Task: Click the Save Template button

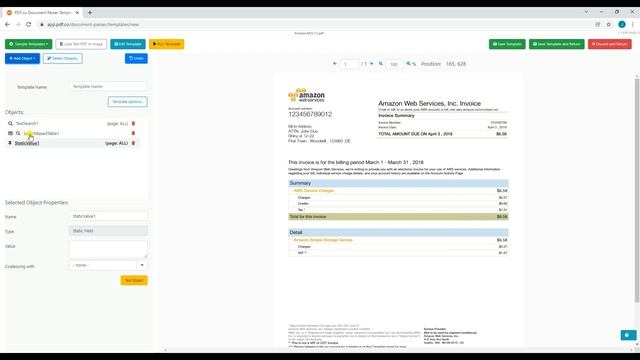Action: click(507, 44)
